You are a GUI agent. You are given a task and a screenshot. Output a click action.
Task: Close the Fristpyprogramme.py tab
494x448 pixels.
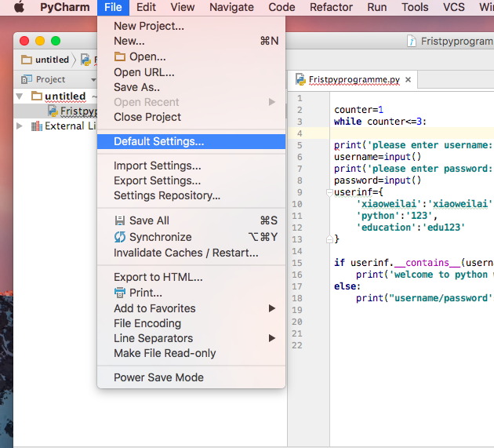tap(408, 80)
